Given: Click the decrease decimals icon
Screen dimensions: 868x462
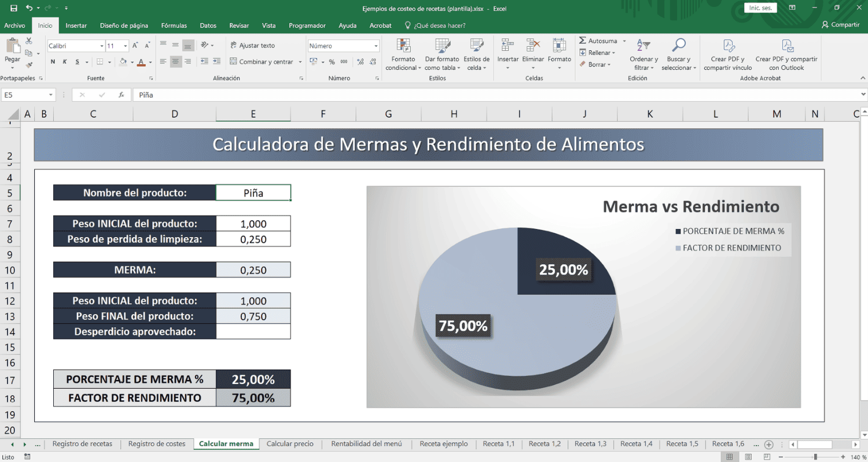Looking at the screenshot, I should 373,62.
